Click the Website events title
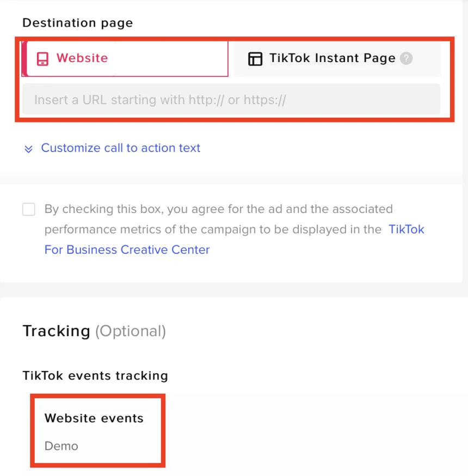Screen dimensions: 468x476 94,418
